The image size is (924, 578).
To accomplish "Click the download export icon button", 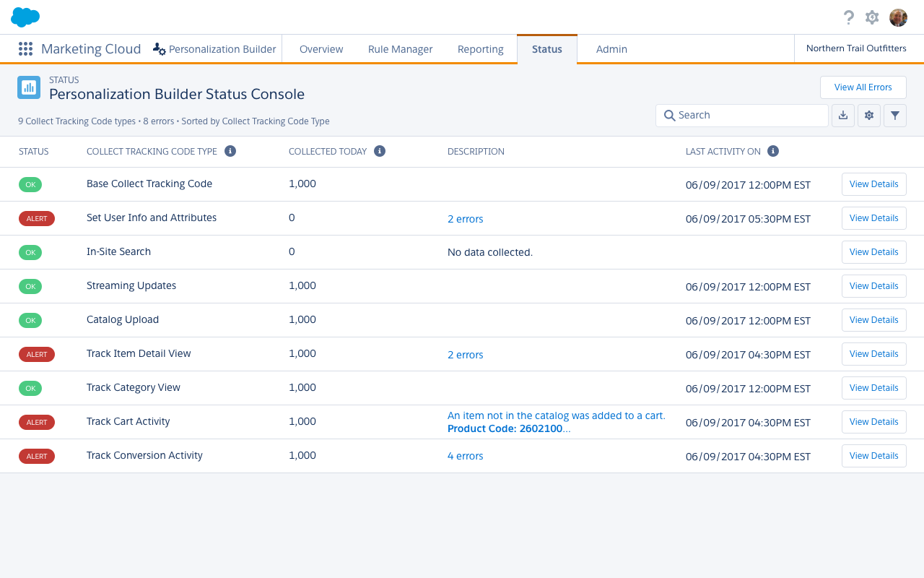I will click(843, 116).
